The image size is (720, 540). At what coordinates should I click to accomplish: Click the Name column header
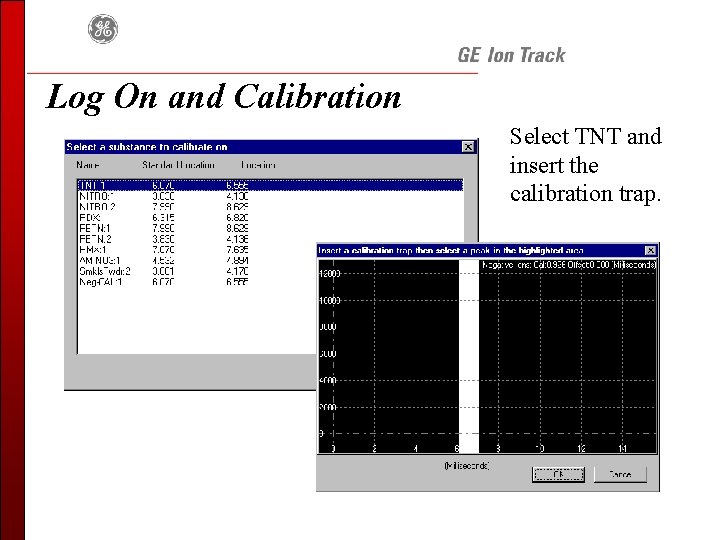coord(88,165)
